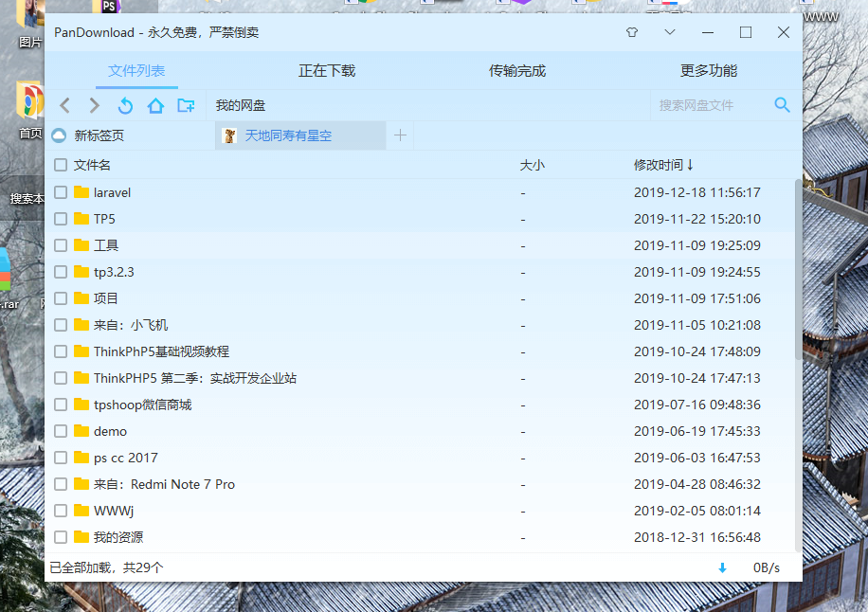This screenshot has width=868, height=612.
Task: Click the date 2018-12-31 16:56:48
Action: tap(696, 537)
